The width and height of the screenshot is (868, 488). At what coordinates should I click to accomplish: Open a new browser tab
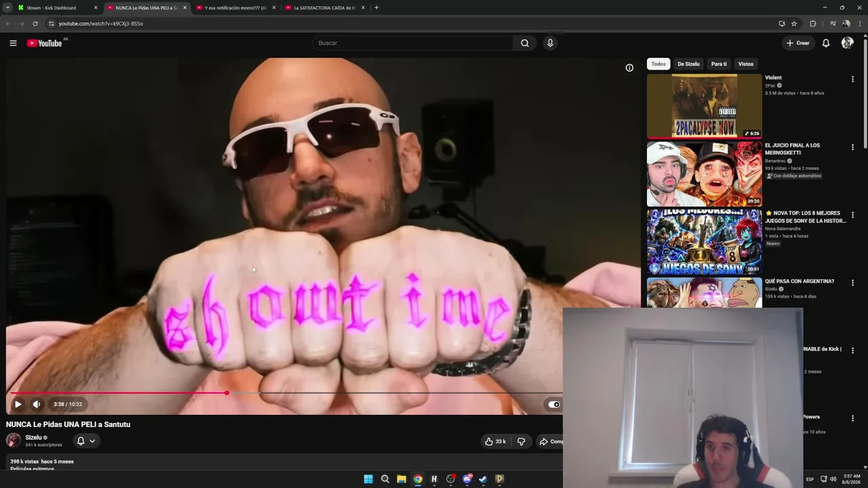click(x=376, y=7)
